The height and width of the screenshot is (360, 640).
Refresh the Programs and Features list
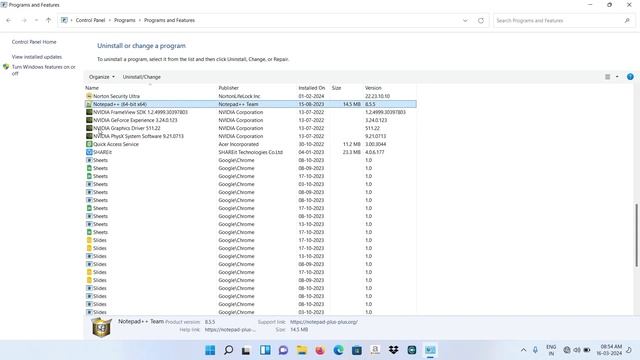click(x=481, y=20)
